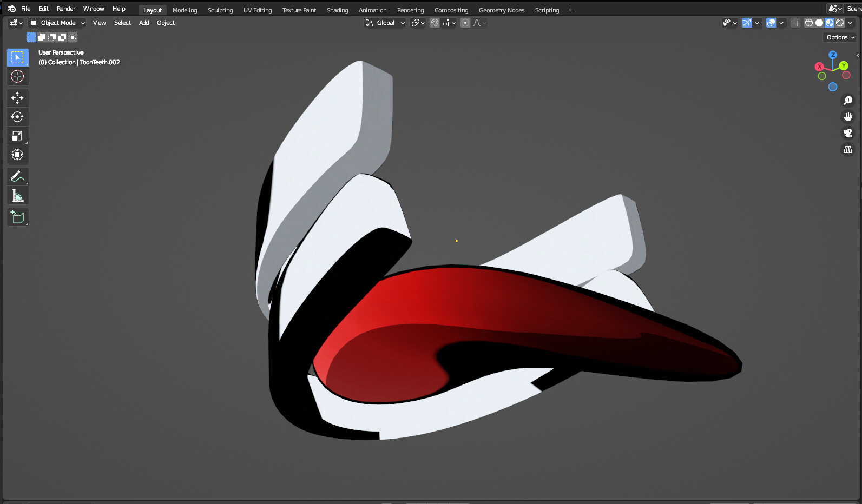Open transform pivot point dropdown

tap(418, 23)
